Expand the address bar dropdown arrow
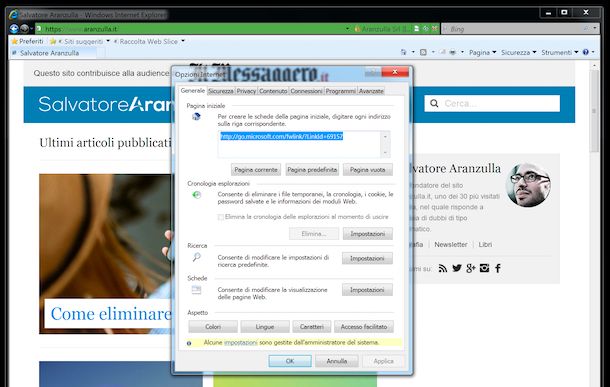The image size is (610, 387). (347, 29)
